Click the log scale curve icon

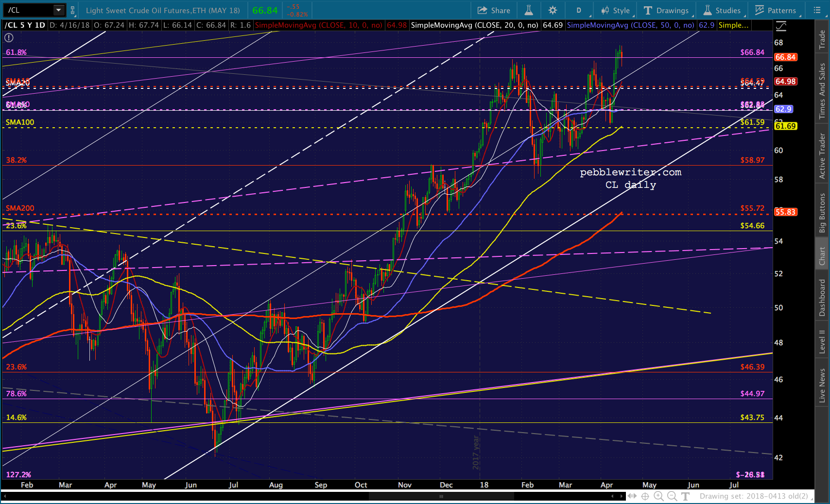pyautogui.click(x=781, y=26)
